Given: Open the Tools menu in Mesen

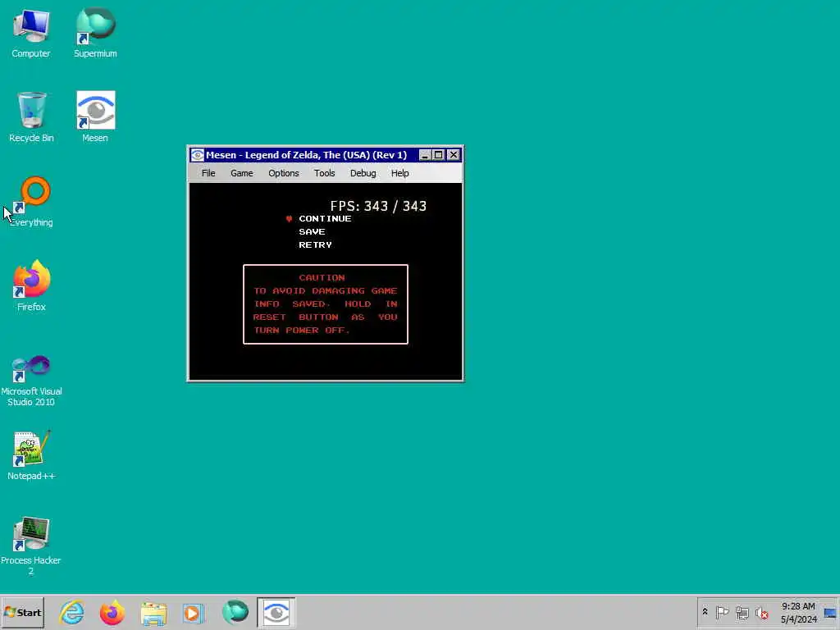Looking at the screenshot, I should tap(324, 173).
